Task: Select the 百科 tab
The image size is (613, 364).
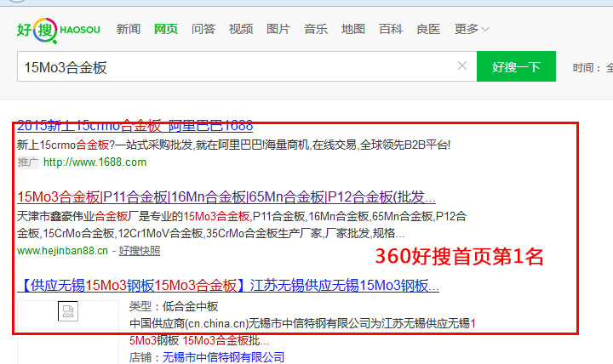Action: [391, 29]
